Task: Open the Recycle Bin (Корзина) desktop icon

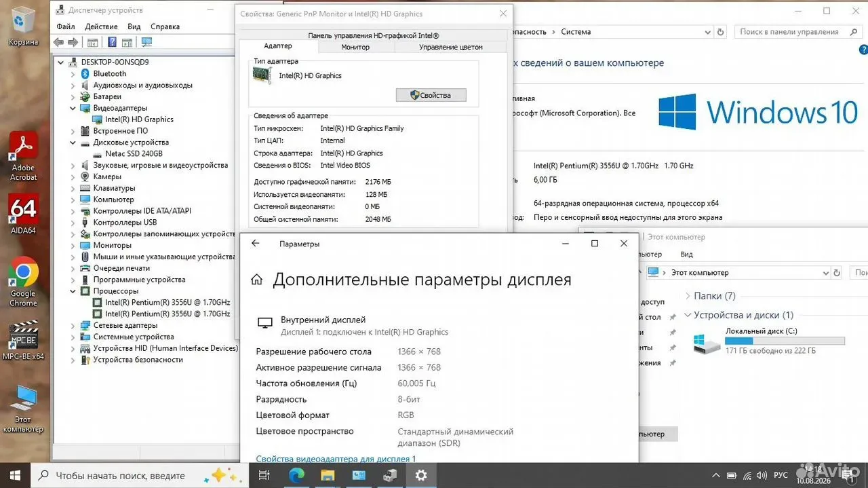Action: pyautogui.click(x=24, y=26)
